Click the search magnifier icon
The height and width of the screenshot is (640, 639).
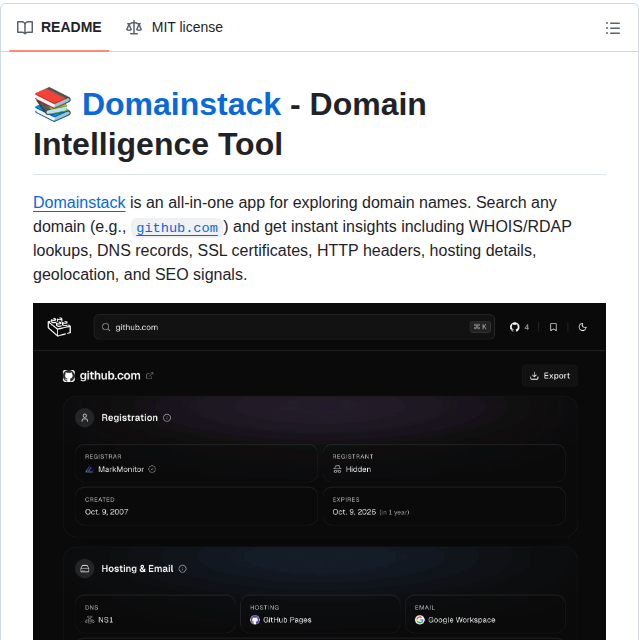(106, 327)
